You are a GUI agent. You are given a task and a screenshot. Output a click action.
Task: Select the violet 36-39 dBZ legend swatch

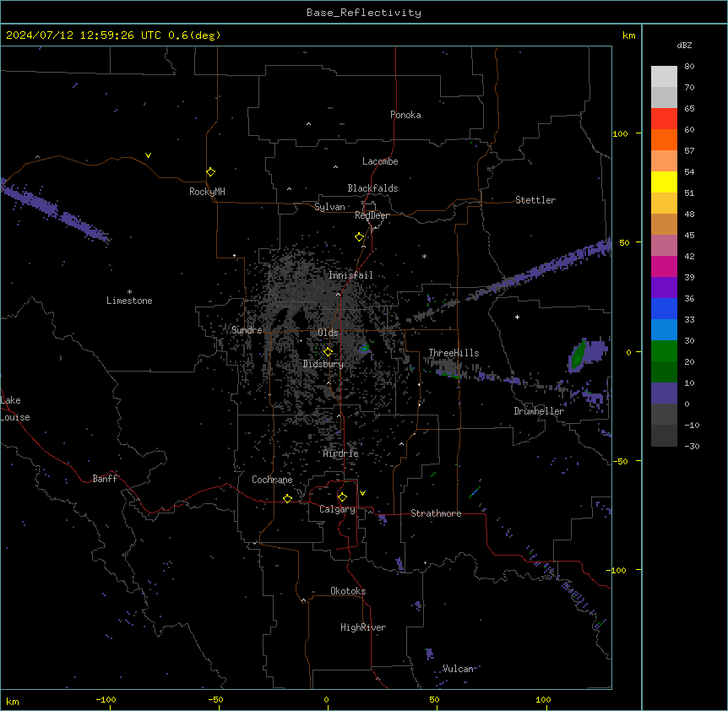(664, 288)
